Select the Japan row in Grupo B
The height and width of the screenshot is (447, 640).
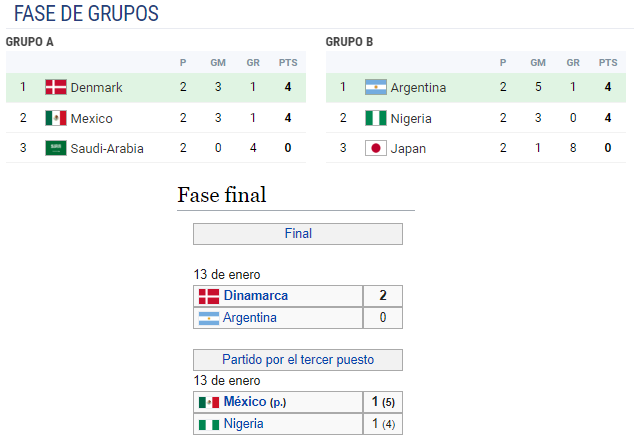pos(476,148)
